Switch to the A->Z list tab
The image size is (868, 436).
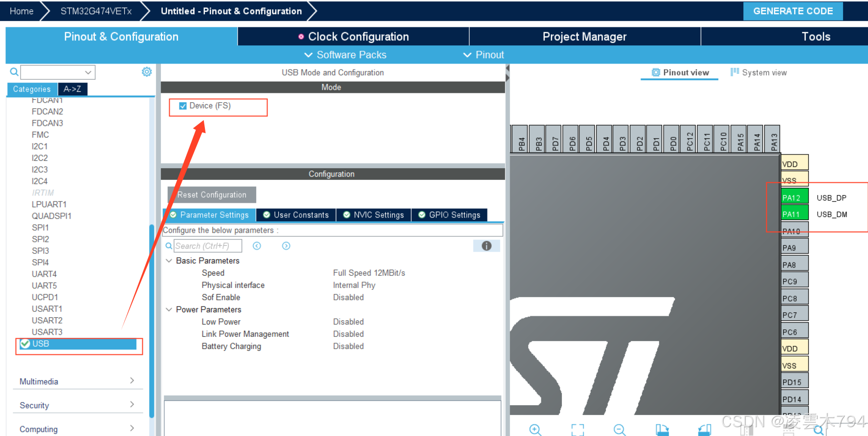pyautogui.click(x=72, y=89)
